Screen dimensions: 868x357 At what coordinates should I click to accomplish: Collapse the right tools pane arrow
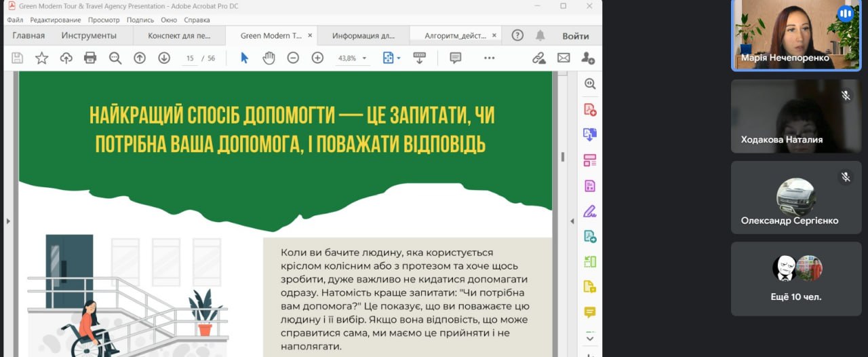(x=572, y=221)
